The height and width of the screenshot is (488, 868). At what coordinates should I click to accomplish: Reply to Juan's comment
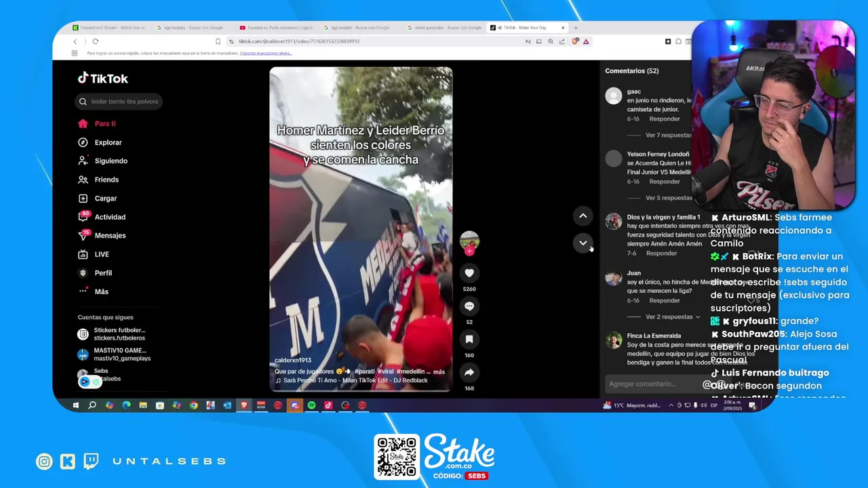tap(664, 300)
